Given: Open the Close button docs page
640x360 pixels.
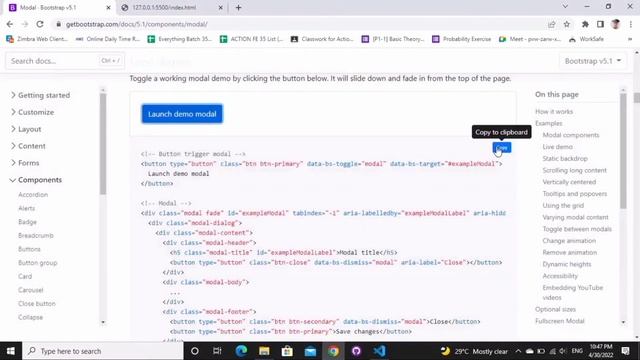Looking at the screenshot, I should tap(37, 304).
